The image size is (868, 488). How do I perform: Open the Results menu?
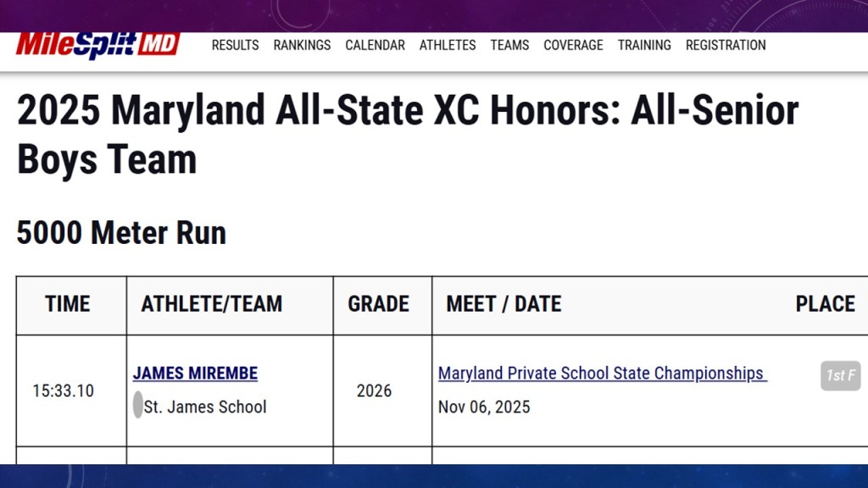(235, 45)
